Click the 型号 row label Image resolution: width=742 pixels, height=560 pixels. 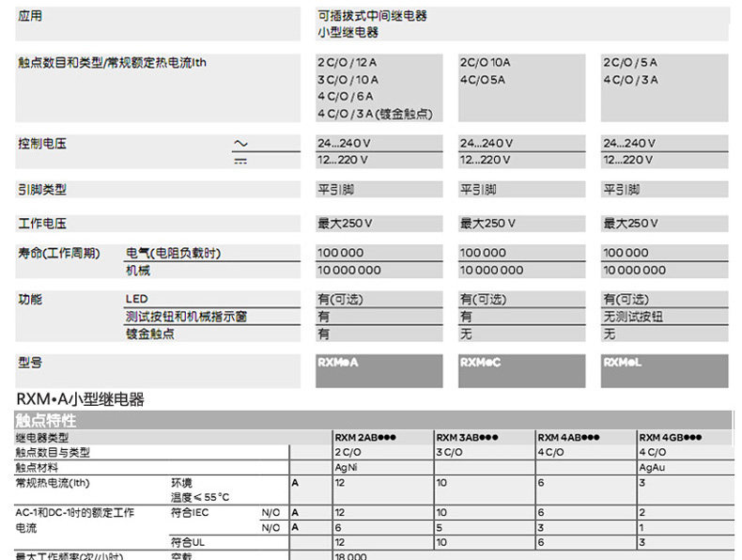30,363
